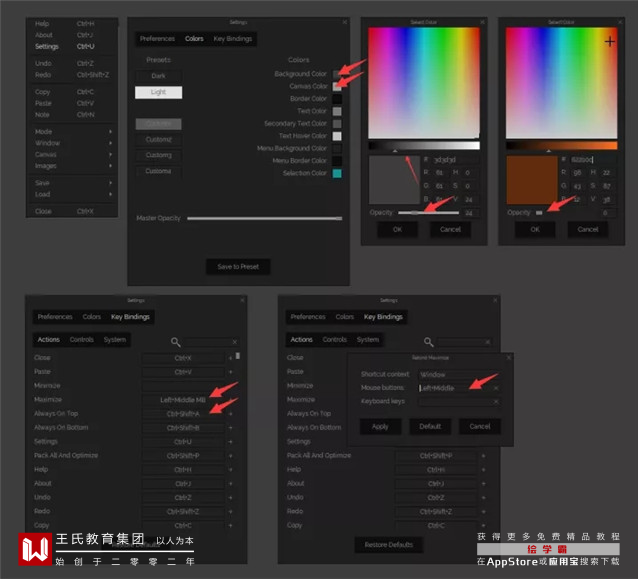Open Text Color swatch
The width and height of the screenshot is (638, 579).
point(337,111)
